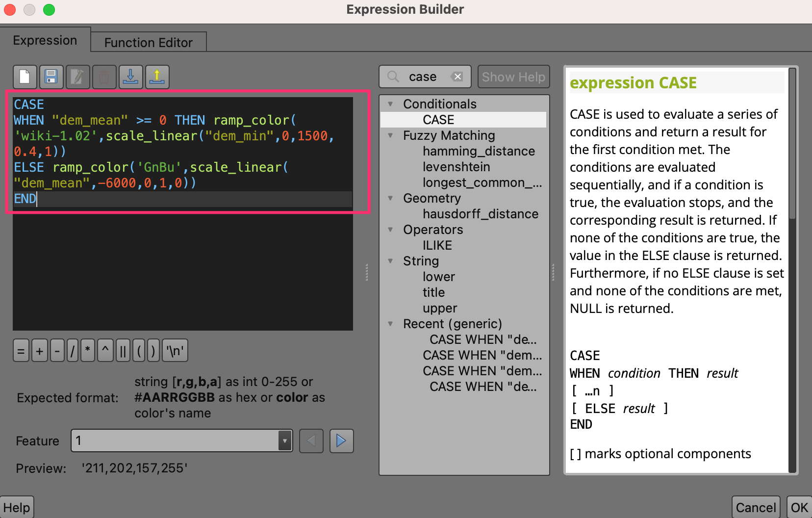Save the expression with the floppy disk icon
Viewport: 812px width, 518px height.
pyautogui.click(x=51, y=77)
